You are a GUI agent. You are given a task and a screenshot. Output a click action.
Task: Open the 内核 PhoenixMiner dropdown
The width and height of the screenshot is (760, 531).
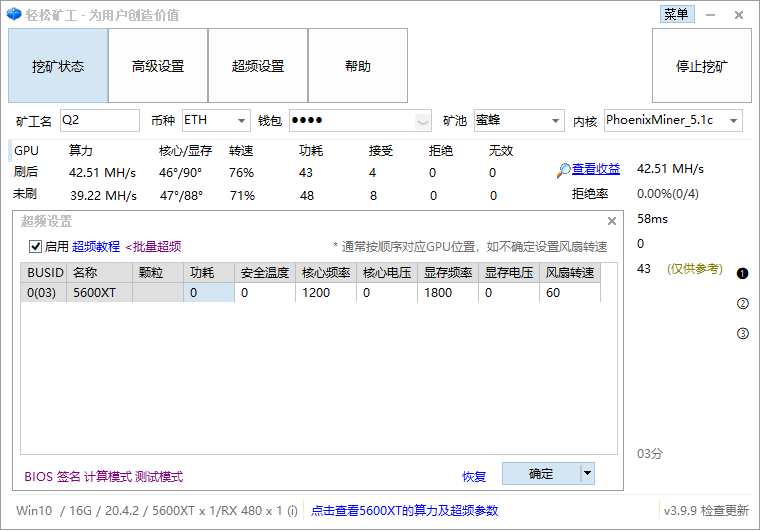coord(672,121)
